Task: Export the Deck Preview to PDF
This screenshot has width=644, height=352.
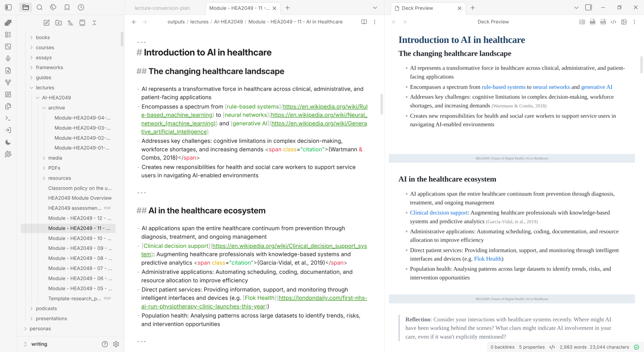Action: point(603,22)
